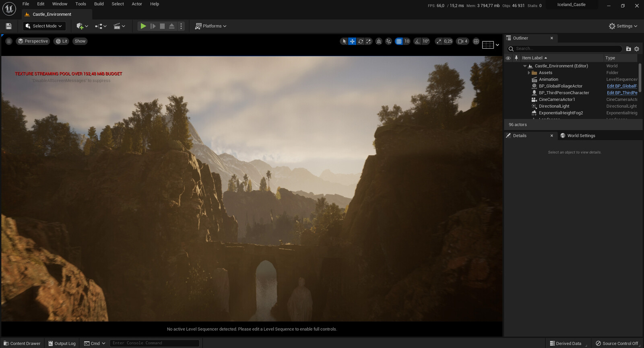The height and width of the screenshot is (348, 644).
Task: Select the DirectionalLight actor in Outliner
Action: coord(554,106)
